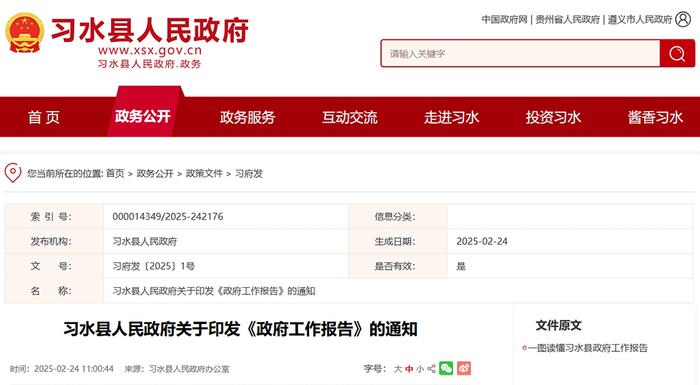The image size is (700, 385).
Task: Select the 生成日期 value 2025-02-24
Action: point(482,241)
